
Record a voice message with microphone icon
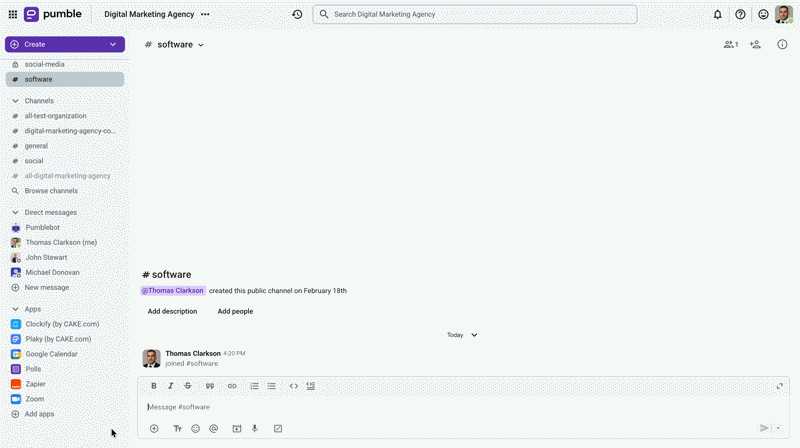255,428
